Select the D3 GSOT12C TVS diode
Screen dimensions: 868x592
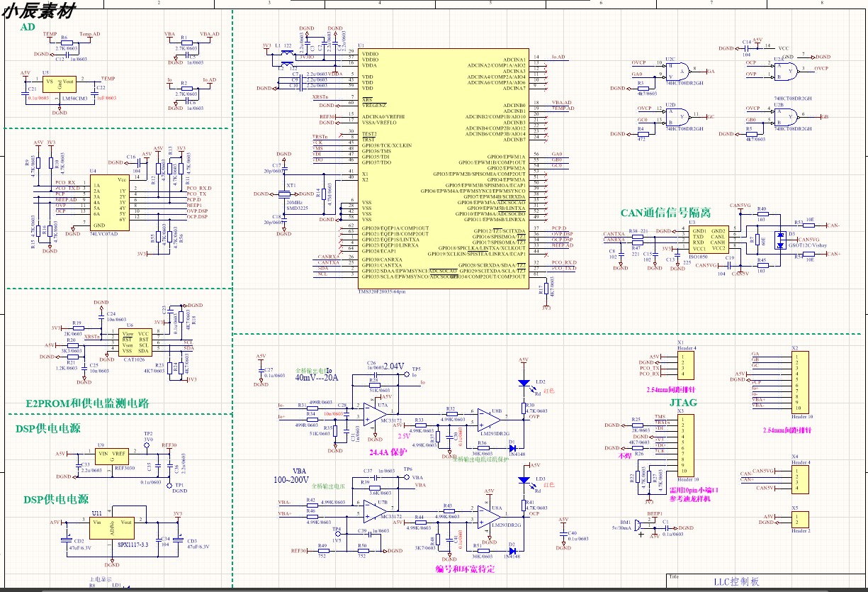[x=781, y=239]
